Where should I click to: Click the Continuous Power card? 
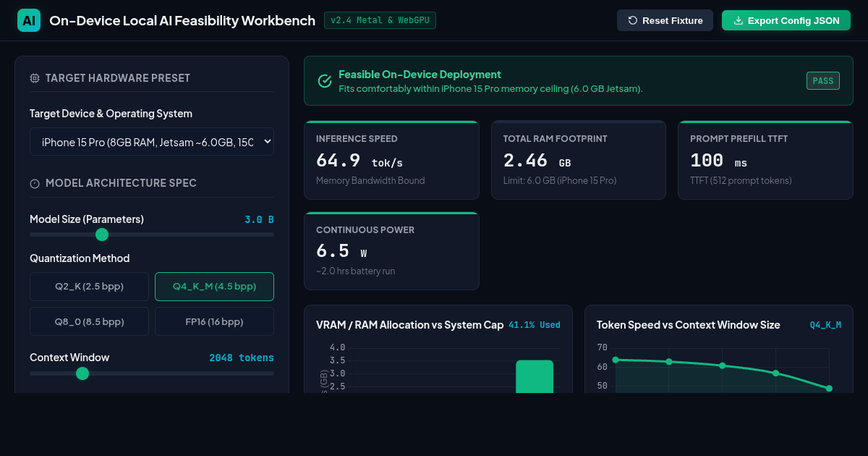click(391, 251)
